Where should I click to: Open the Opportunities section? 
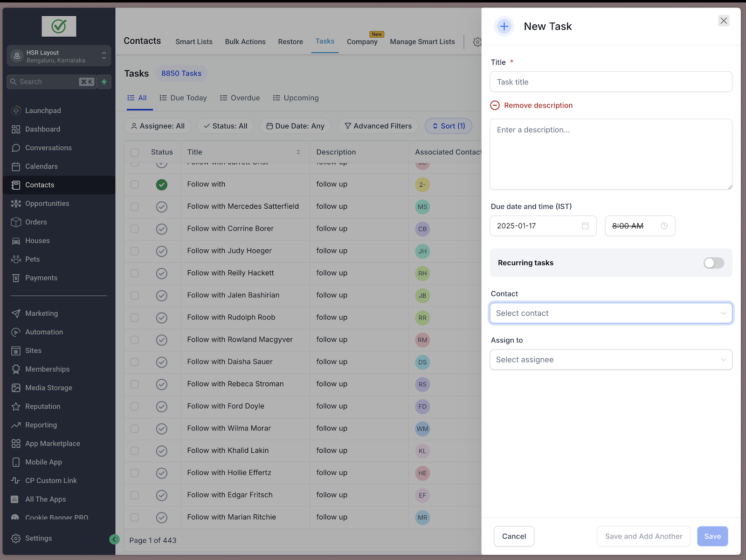point(47,204)
